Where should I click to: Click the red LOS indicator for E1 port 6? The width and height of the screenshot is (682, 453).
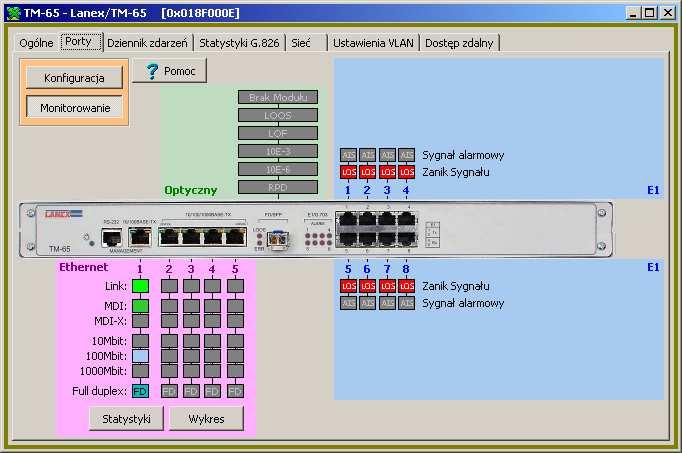(368, 286)
